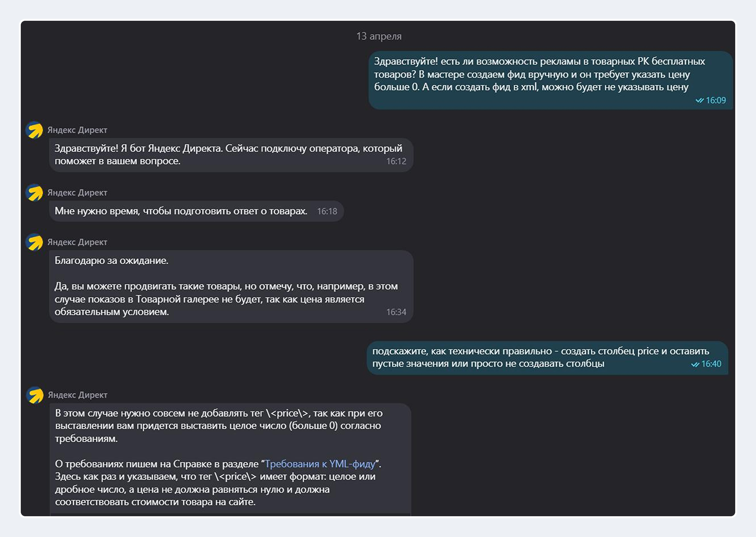Open avatar beside the 16:18 message
The height and width of the screenshot is (537, 756).
click(x=34, y=192)
